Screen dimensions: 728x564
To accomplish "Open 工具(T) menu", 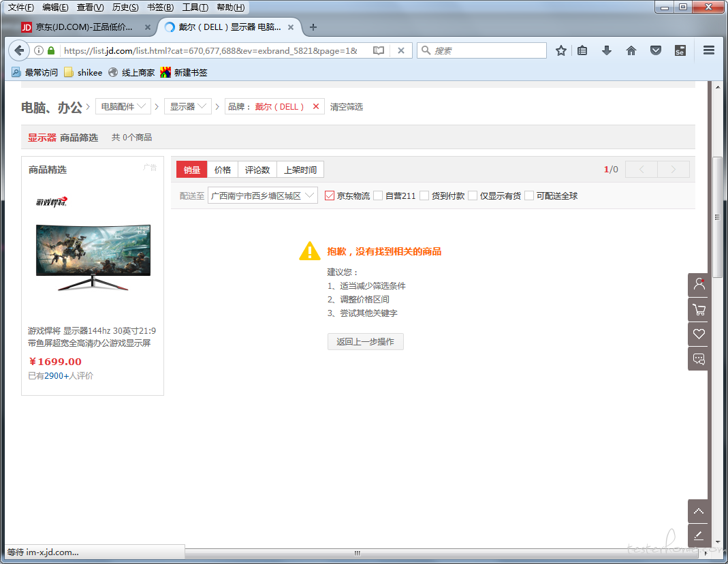I will point(195,7).
